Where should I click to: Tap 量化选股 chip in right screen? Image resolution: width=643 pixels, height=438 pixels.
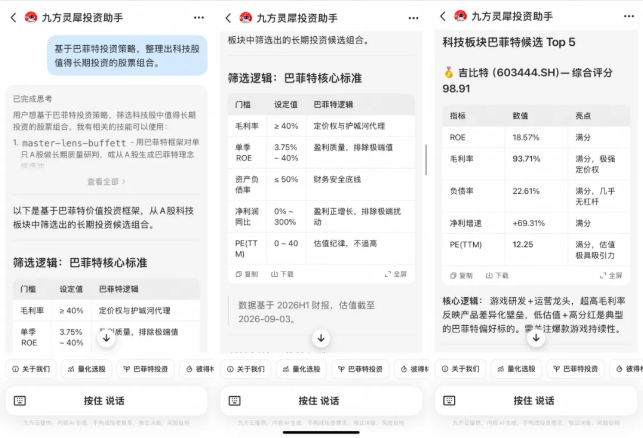tap(516, 369)
